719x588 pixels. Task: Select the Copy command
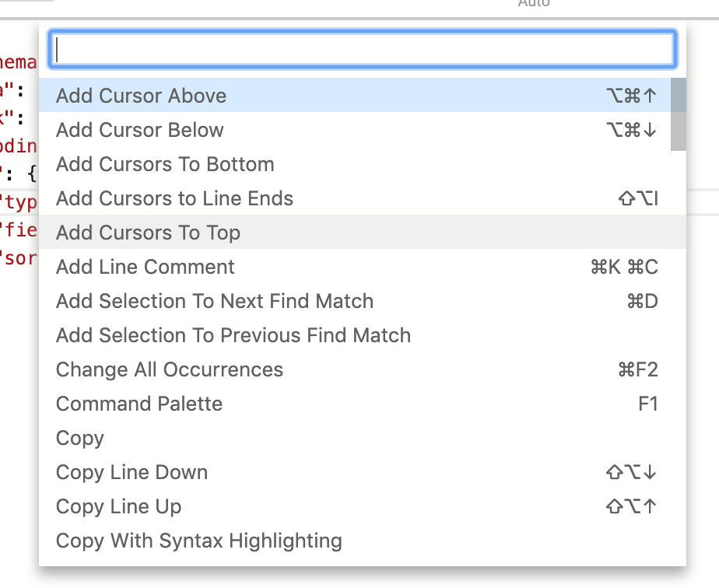coord(79,438)
